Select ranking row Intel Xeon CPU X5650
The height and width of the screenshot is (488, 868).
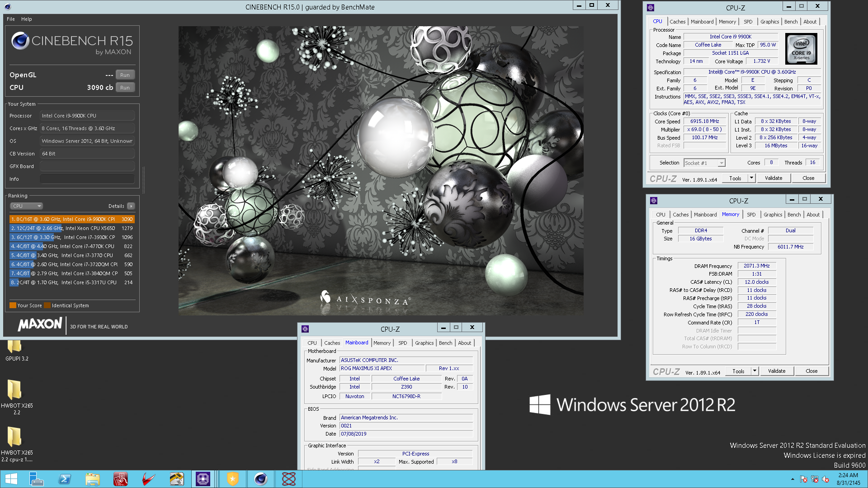coord(72,228)
